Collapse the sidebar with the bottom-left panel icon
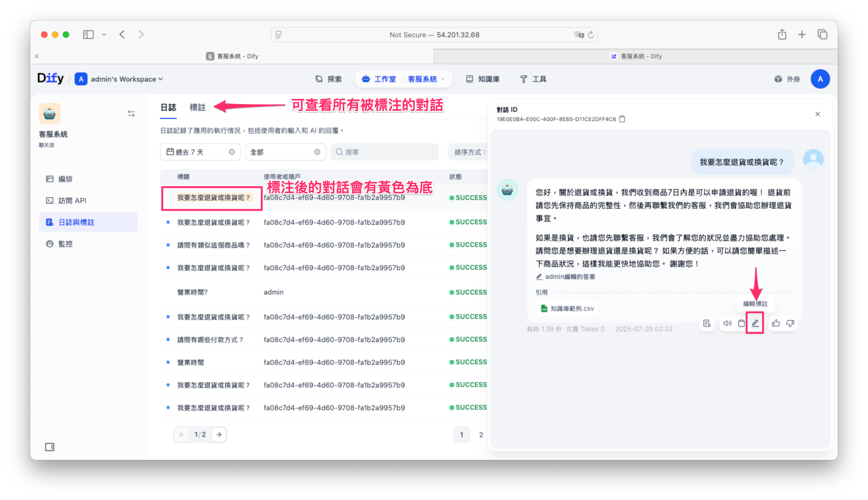This screenshot has width=868, height=500. pos(49,447)
